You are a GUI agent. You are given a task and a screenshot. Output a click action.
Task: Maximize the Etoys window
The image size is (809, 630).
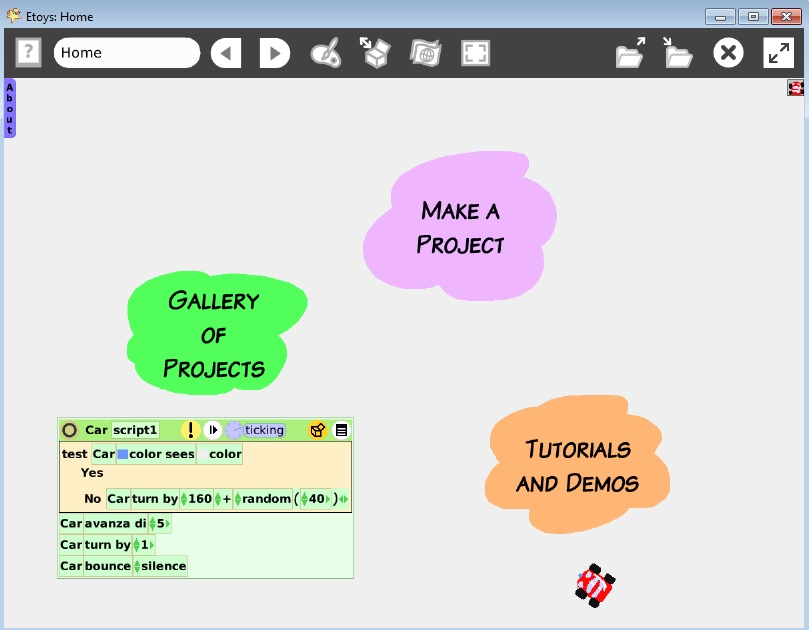click(753, 17)
